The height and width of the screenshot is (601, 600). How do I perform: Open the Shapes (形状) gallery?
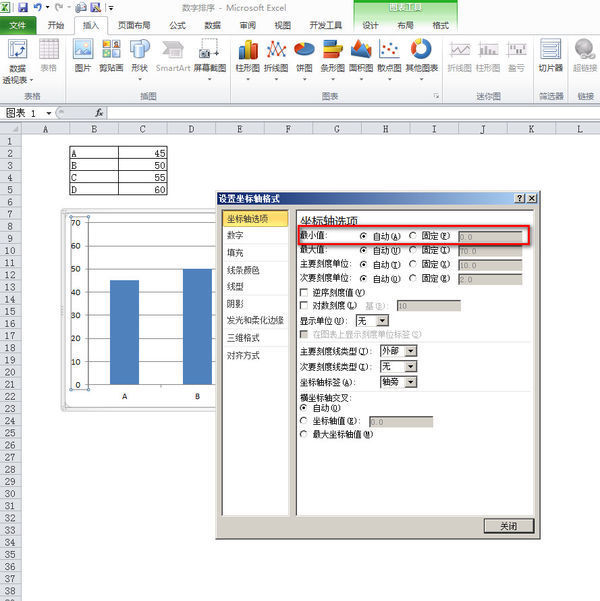coord(139,54)
